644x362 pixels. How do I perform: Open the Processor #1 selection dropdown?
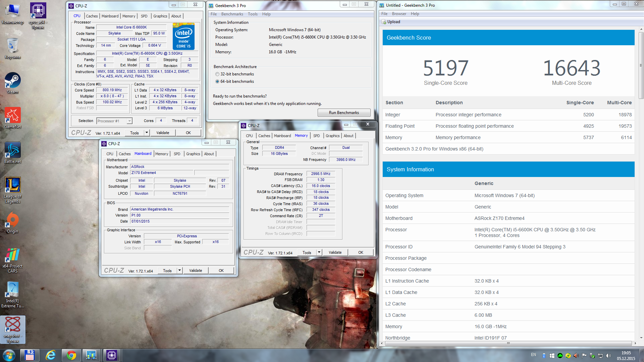point(114,121)
